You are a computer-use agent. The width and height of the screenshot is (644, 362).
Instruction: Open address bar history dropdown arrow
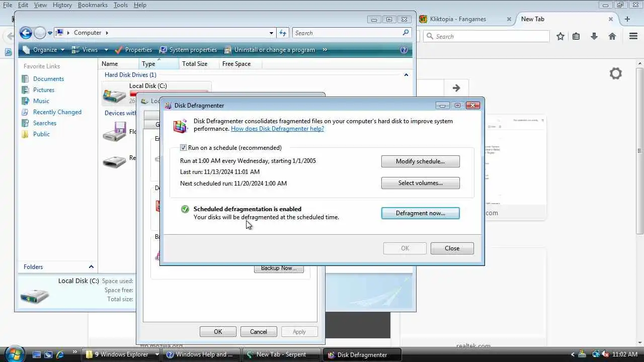[x=272, y=33]
